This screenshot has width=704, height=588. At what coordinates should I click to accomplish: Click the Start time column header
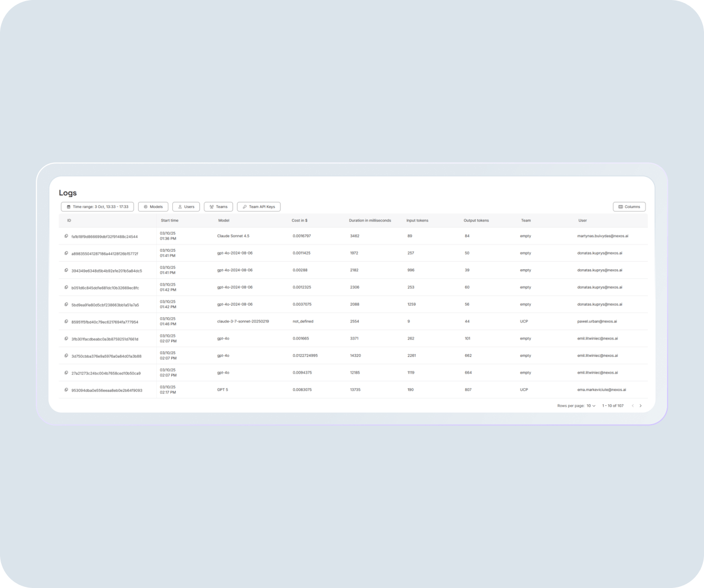170,220
